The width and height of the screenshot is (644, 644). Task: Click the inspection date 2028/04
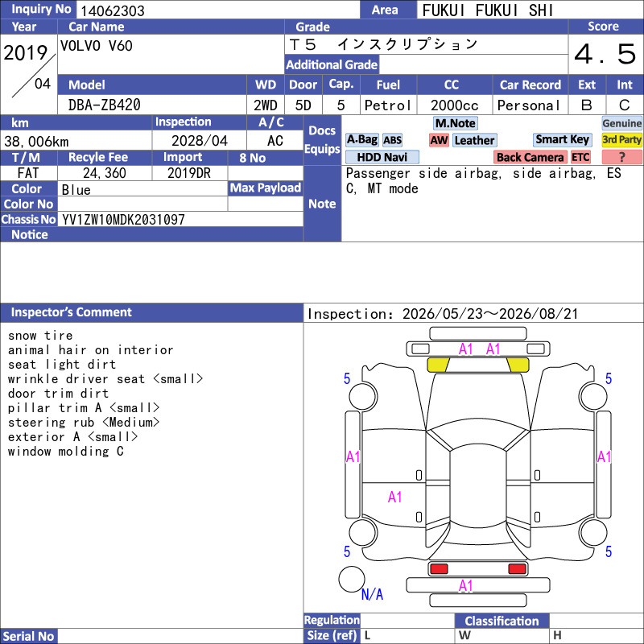point(199,141)
